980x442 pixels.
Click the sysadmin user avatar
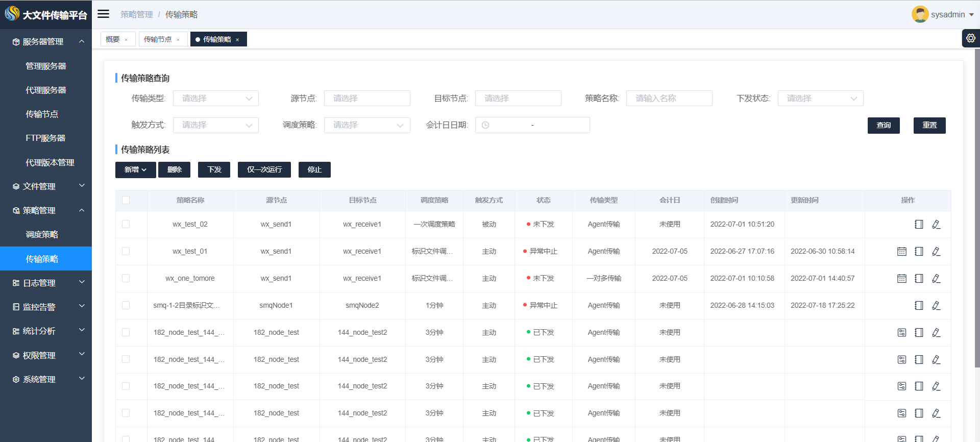[x=920, y=14]
